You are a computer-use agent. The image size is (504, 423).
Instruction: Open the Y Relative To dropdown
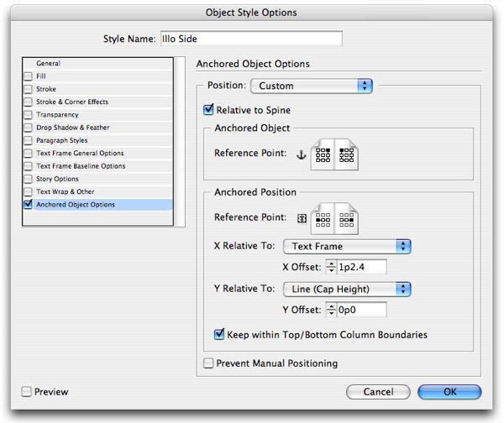pyautogui.click(x=347, y=289)
